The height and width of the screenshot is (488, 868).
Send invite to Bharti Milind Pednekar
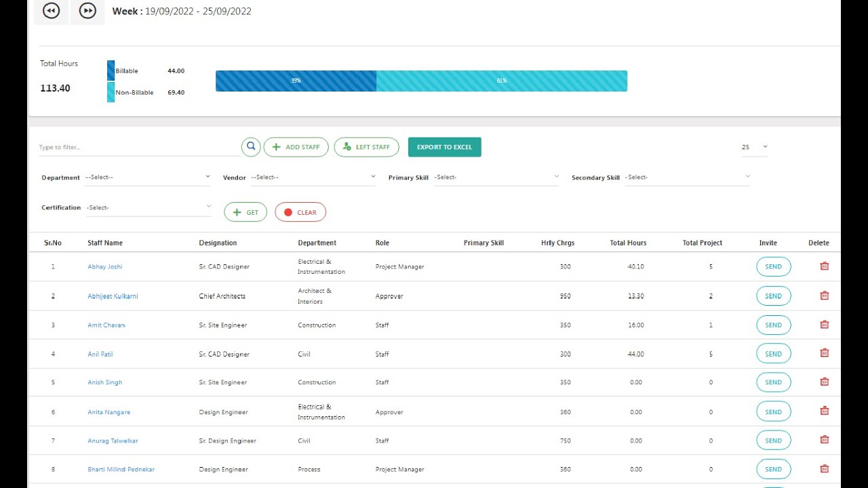(774, 469)
